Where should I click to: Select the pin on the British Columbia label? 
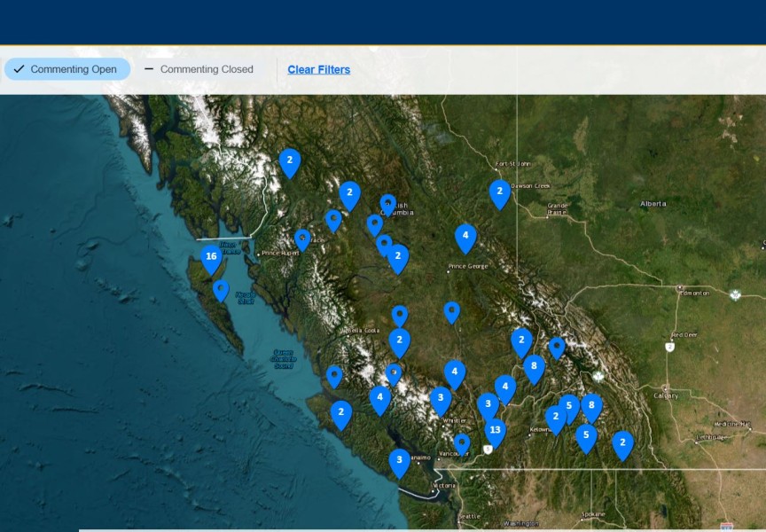point(388,203)
